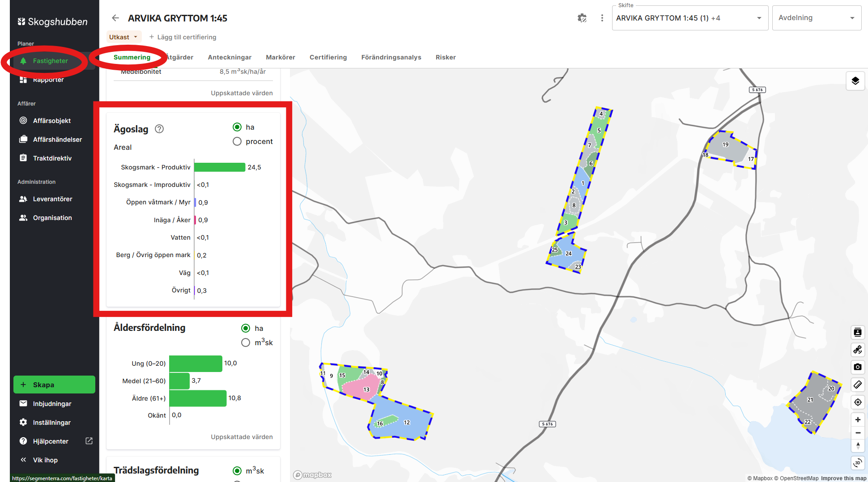Activate the ruler measure tool
Viewport: 868px width, 482px height.
point(858,385)
